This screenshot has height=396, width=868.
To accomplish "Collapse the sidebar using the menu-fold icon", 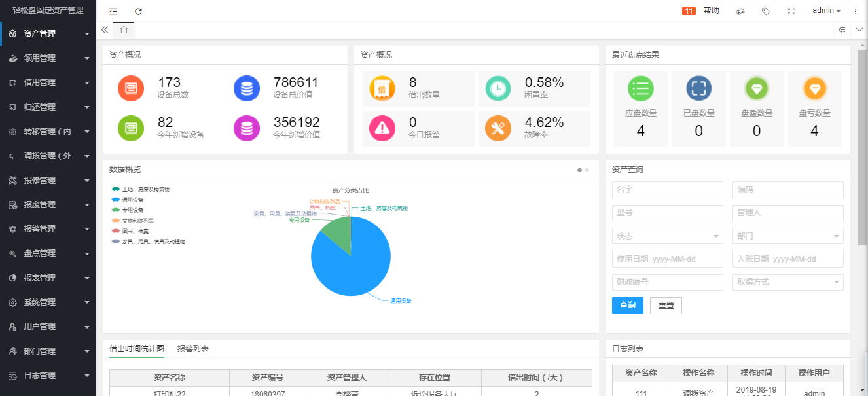I will [x=113, y=11].
